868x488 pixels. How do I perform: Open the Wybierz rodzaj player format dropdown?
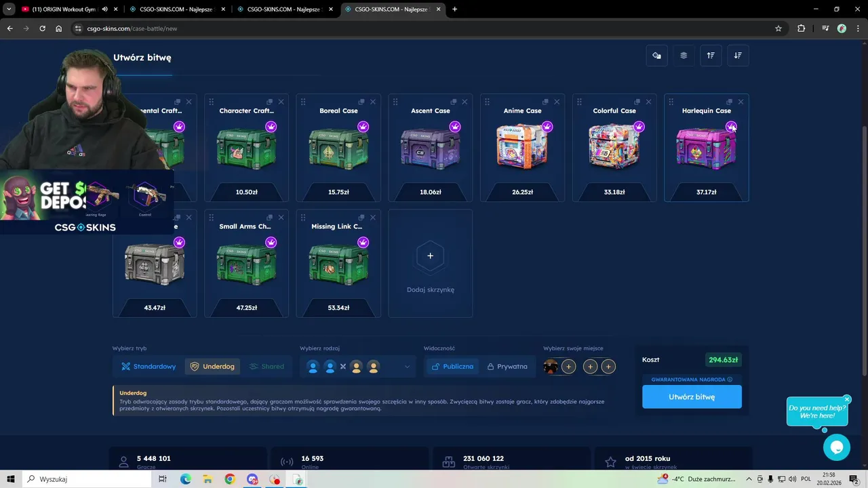click(358, 367)
